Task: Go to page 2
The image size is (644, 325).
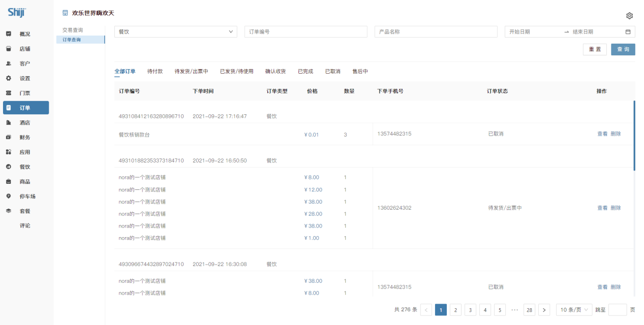Action: pyautogui.click(x=455, y=310)
